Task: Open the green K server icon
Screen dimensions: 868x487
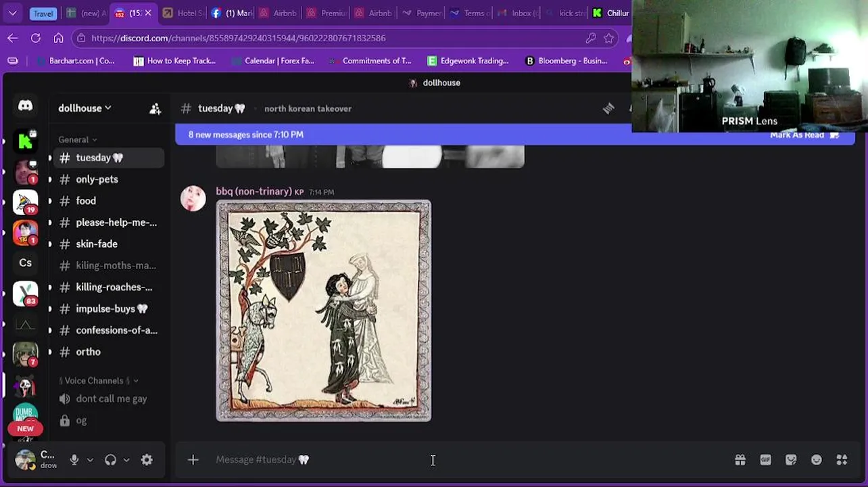Action: (25, 141)
